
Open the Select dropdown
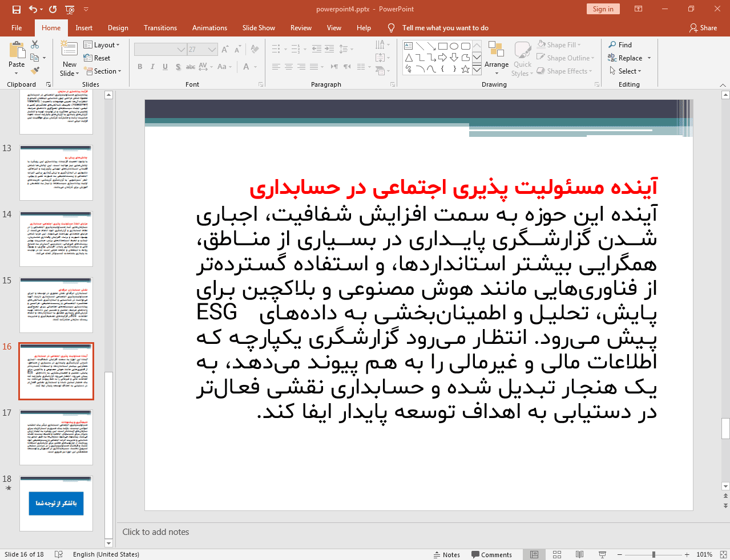coord(625,71)
